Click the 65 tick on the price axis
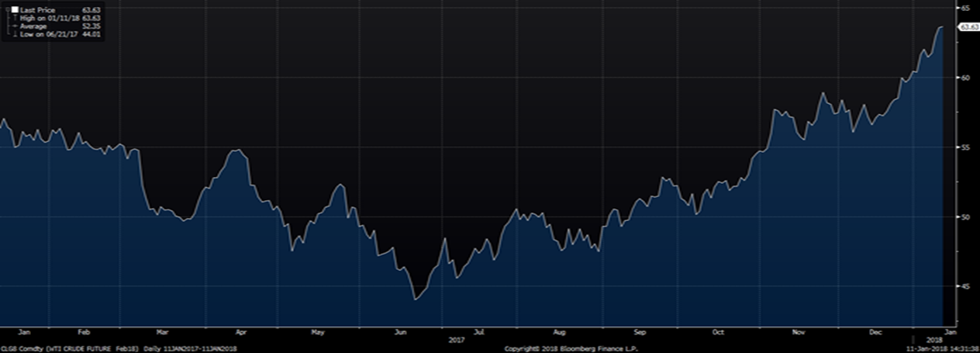Screen dimensions: 980x353 [x=964, y=7]
